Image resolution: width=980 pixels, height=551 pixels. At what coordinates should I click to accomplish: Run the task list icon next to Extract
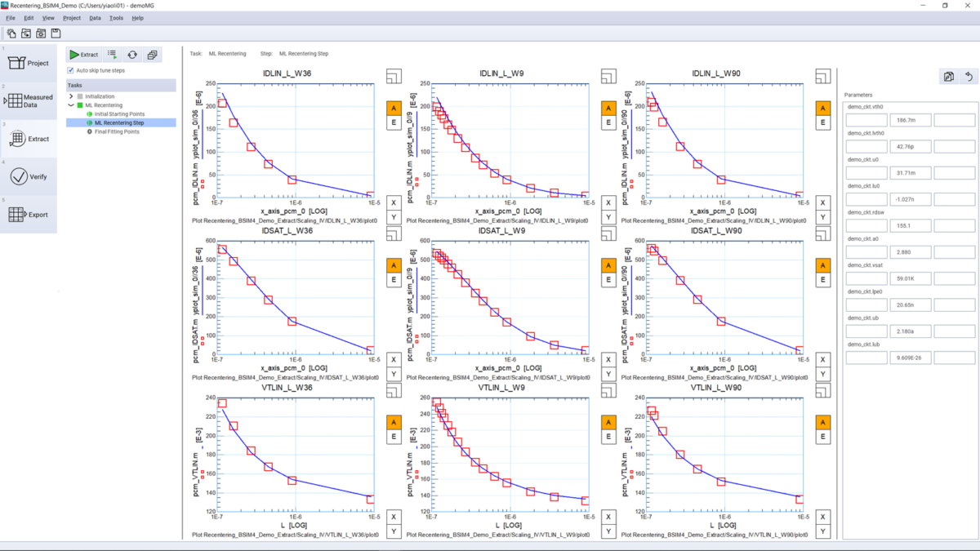click(x=112, y=54)
